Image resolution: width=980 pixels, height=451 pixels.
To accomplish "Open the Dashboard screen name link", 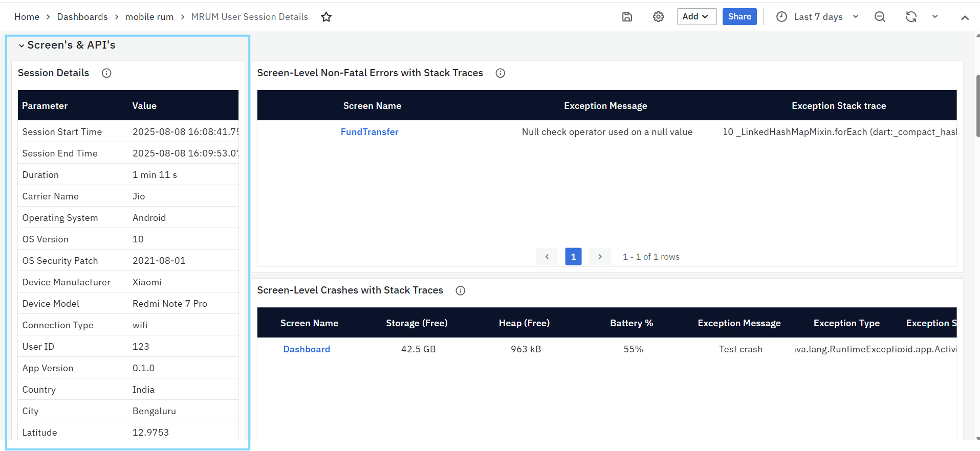I will (307, 349).
